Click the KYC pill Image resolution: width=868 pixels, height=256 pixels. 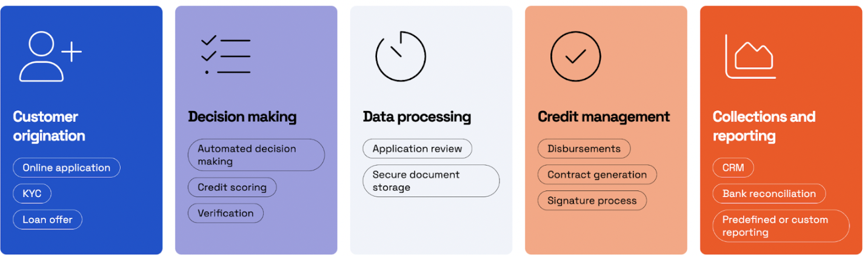point(32,194)
